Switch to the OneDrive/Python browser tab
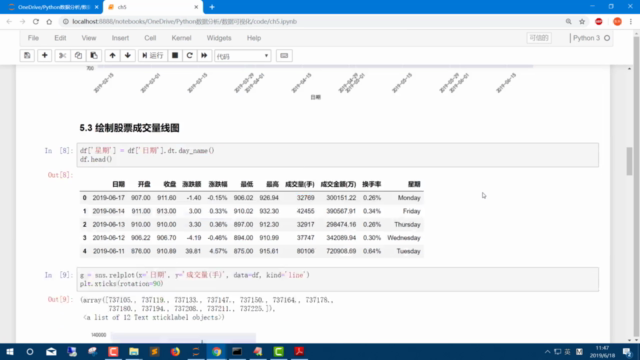640x360 pixels. (x=53, y=7)
